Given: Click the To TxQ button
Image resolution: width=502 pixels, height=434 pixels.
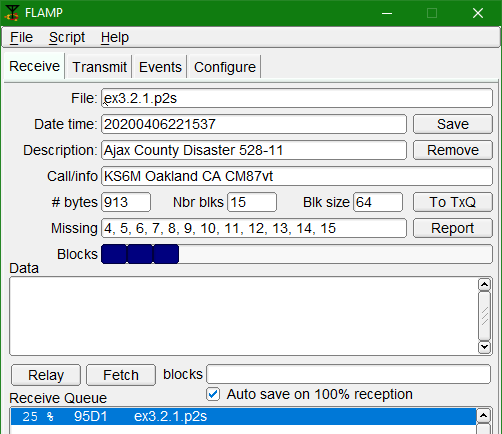Looking at the screenshot, I should [x=453, y=202].
